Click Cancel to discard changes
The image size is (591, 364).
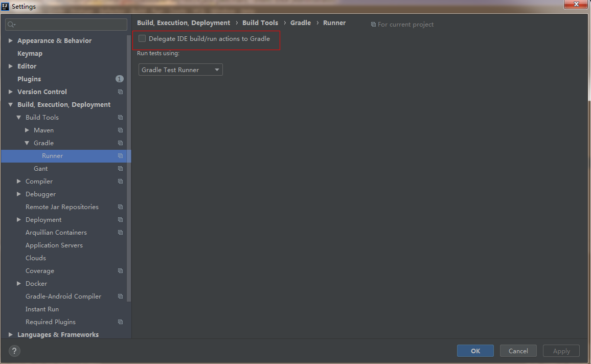pos(518,351)
